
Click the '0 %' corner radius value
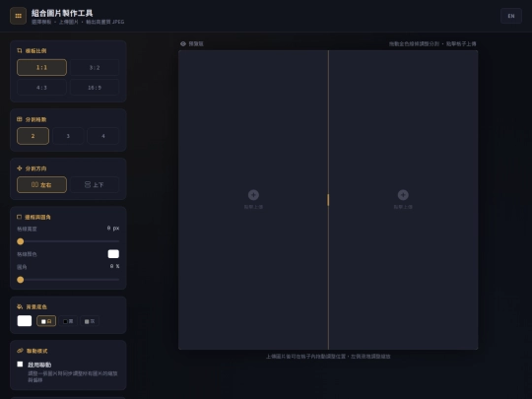pyautogui.click(x=114, y=266)
